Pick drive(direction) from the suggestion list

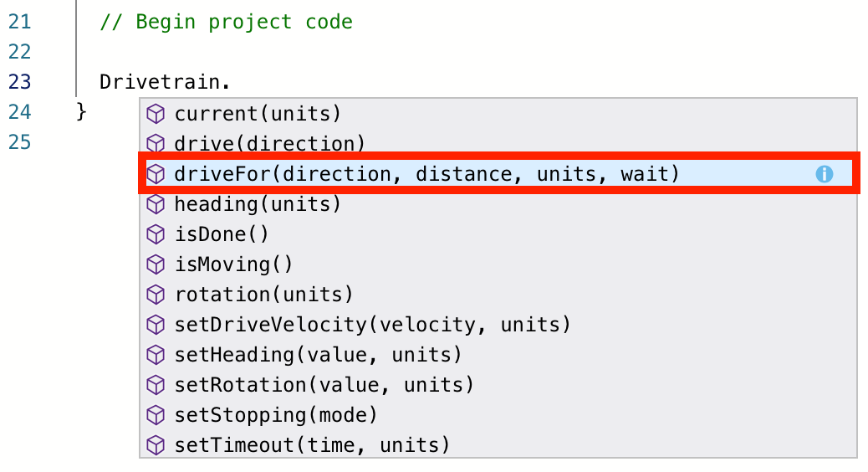click(x=269, y=144)
